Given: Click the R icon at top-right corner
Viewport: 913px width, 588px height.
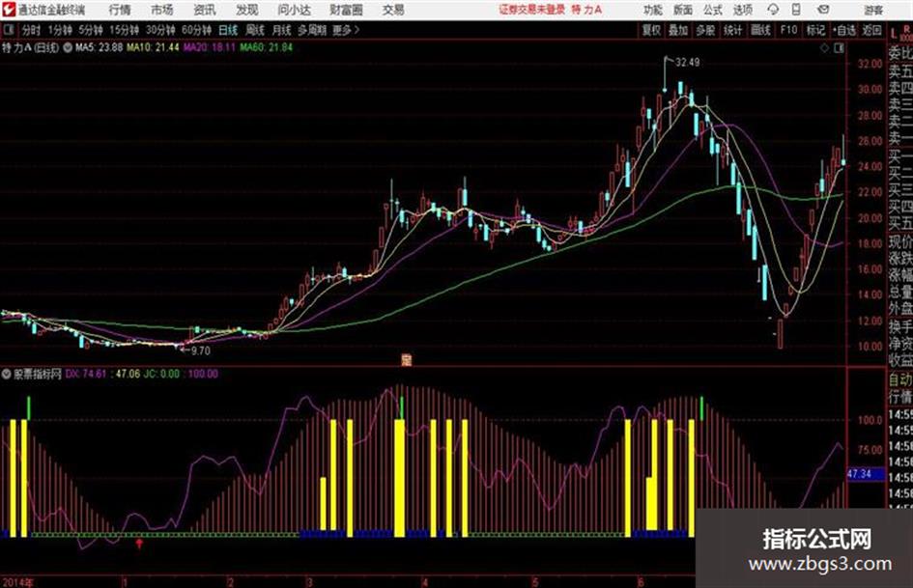Looking at the screenshot, I should click(x=906, y=30).
